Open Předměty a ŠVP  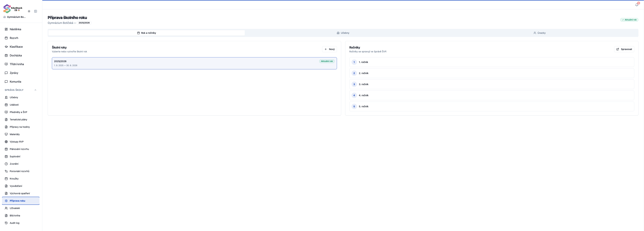[x=21, y=112]
